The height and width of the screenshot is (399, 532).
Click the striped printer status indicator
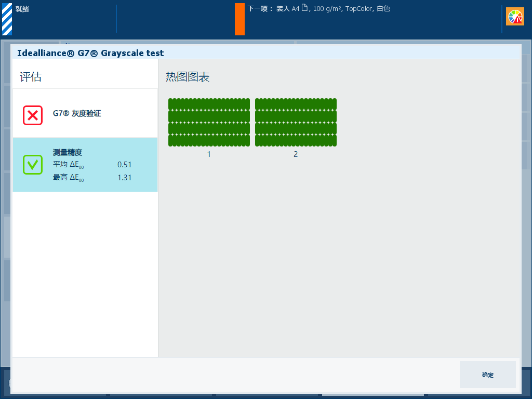(x=7, y=19)
